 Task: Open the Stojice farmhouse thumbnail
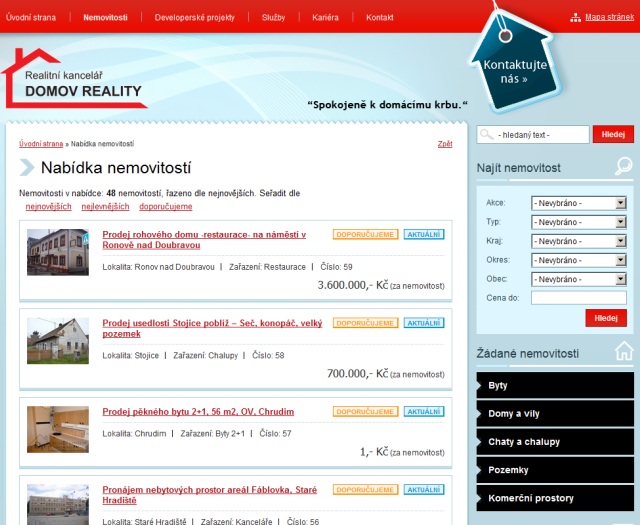tap(58, 341)
